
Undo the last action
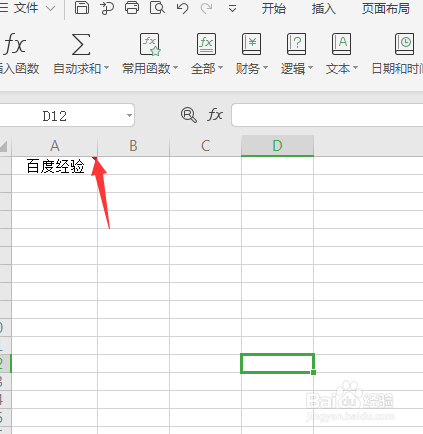(182, 8)
